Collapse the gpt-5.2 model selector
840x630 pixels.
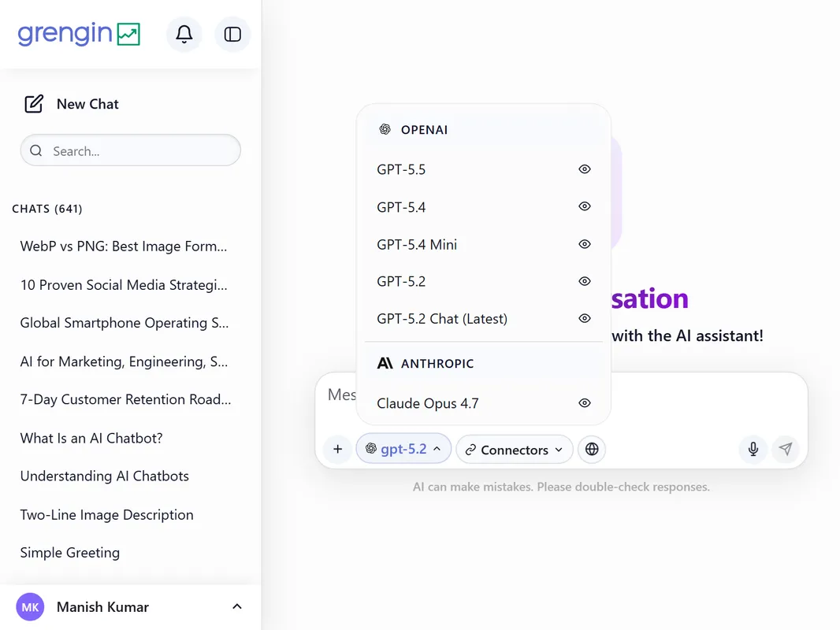(403, 449)
